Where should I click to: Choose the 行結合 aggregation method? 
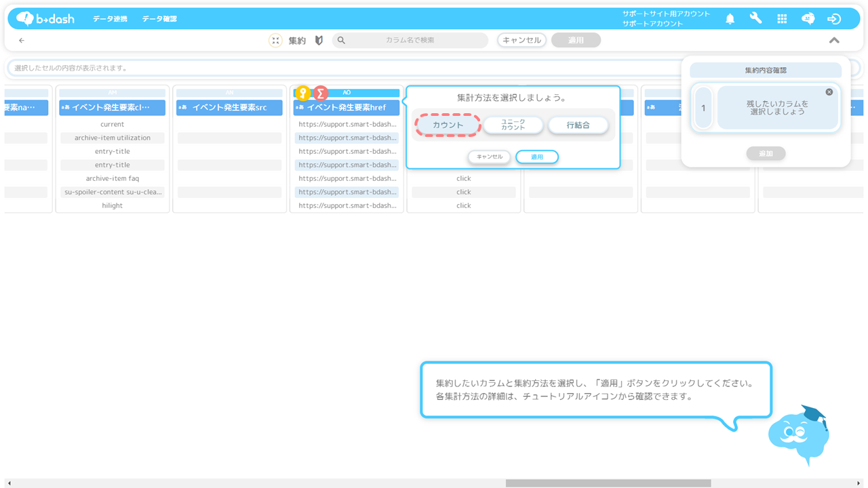click(578, 125)
